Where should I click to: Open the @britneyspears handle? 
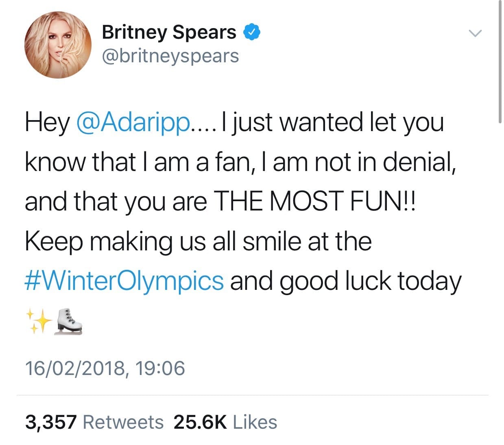pos(170,56)
